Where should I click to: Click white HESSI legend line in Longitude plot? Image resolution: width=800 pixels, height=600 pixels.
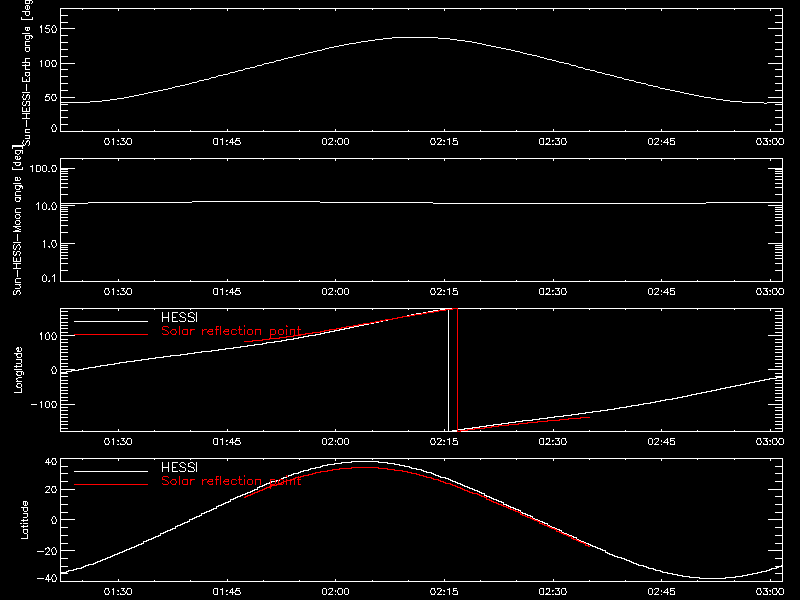pos(111,321)
